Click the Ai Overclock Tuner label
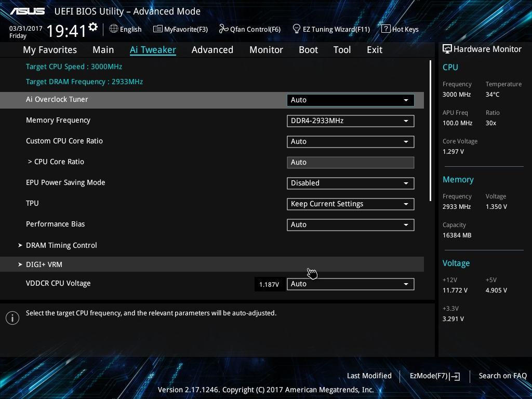This screenshot has width=532, height=399. (x=57, y=99)
